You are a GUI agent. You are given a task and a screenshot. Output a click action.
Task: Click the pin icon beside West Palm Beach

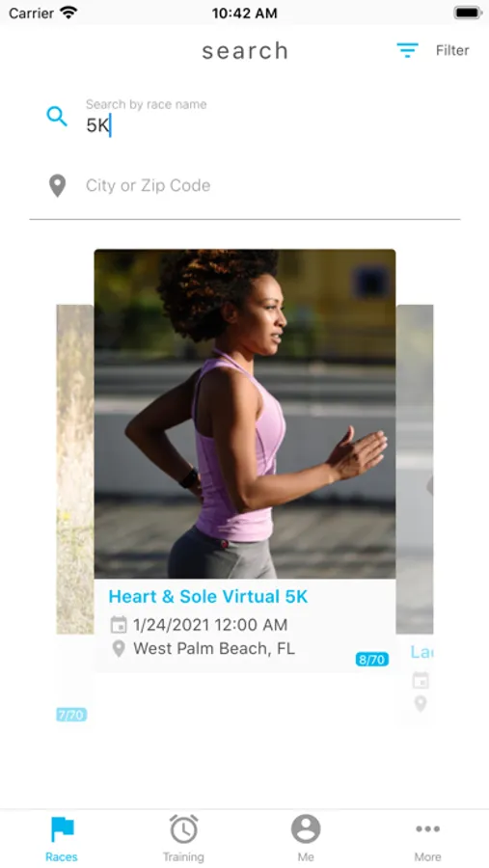[x=119, y=649]
